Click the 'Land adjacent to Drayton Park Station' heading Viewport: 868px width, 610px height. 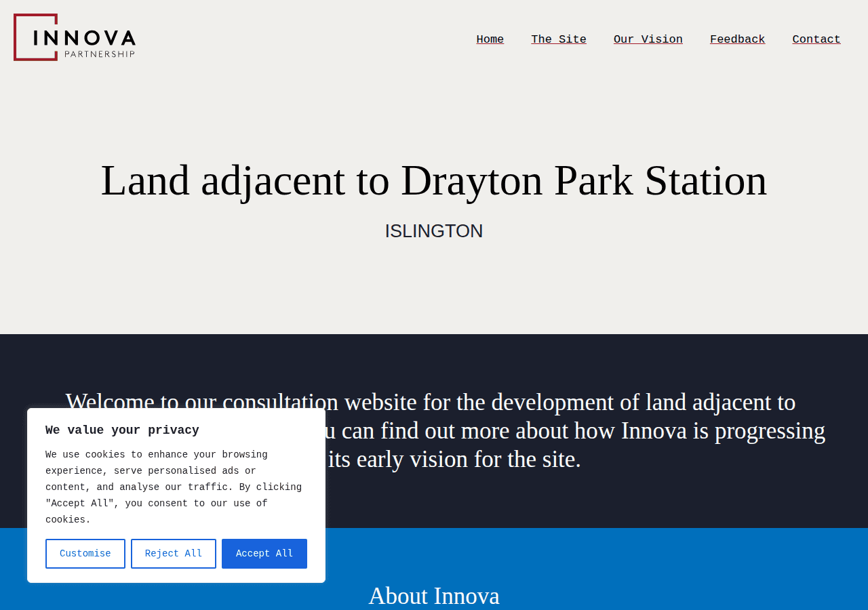click(x=434, y=180)
